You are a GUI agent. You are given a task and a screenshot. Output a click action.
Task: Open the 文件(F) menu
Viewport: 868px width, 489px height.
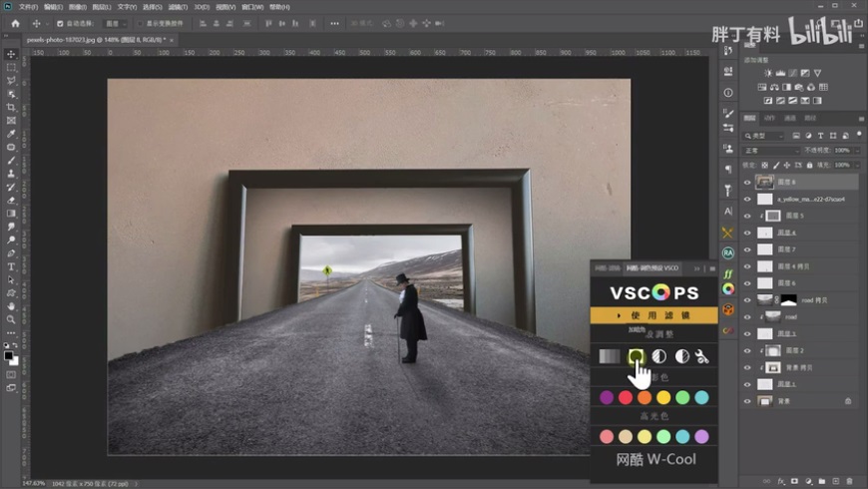pyautogui.click(x=28, y=6)
